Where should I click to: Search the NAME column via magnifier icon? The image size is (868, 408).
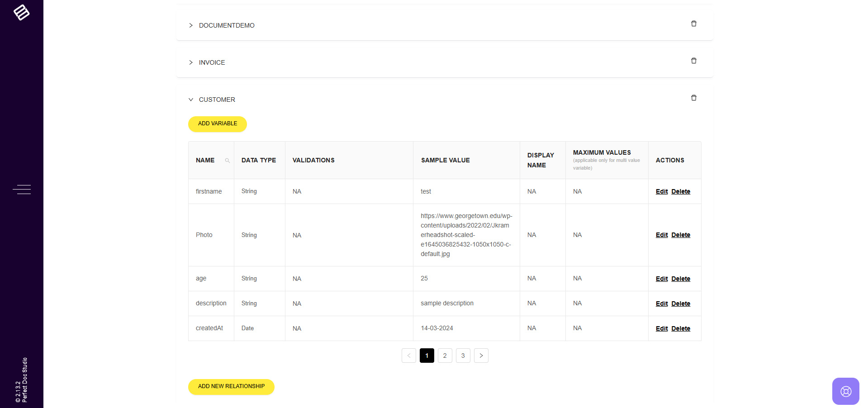227,161
